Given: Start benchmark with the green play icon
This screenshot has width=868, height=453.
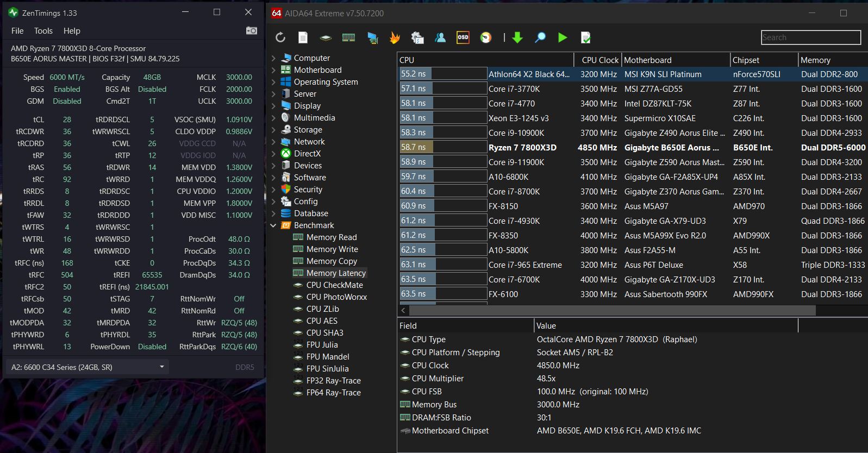Looking at the screenshot, I should [563, 37].
